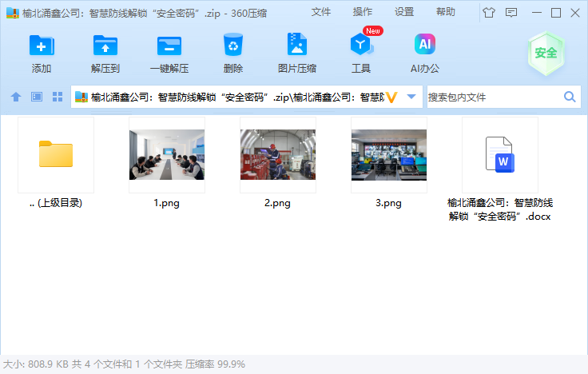The height and width of the screenshot is (374, 588).
Task: Switch to the detail list view
Action: pyautogui.click(x=37, y=97)
